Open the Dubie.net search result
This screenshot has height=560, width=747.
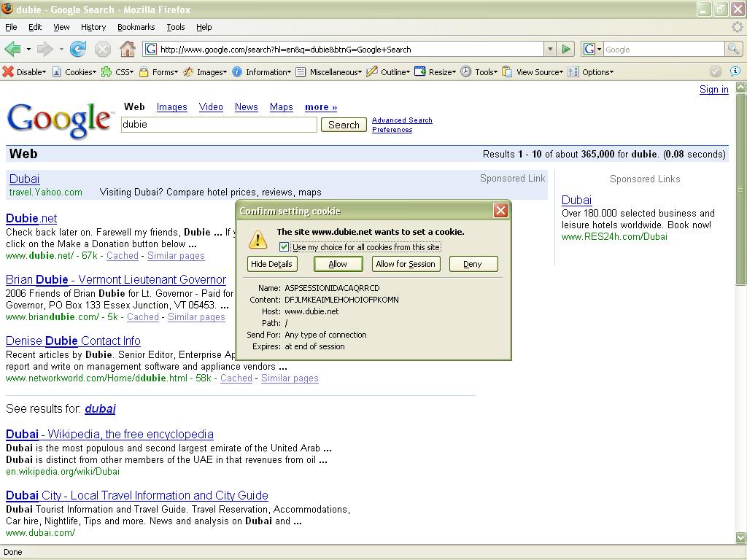tap(31, 219)
